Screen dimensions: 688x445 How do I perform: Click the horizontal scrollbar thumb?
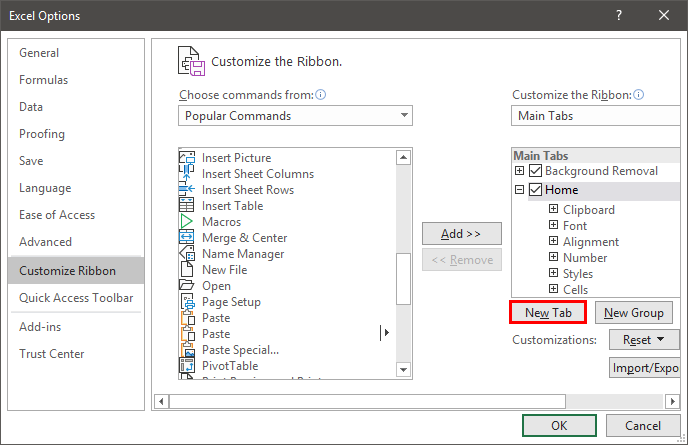(367, 401)
